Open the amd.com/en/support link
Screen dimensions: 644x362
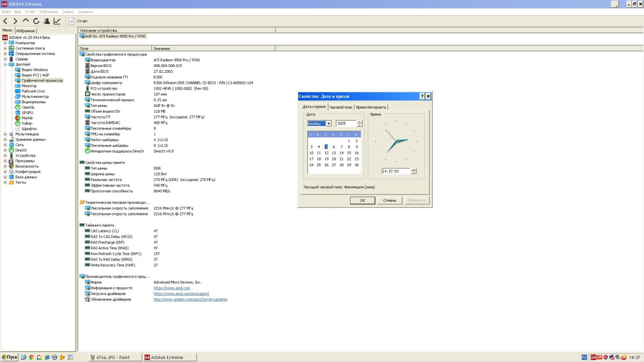point(181,294)
